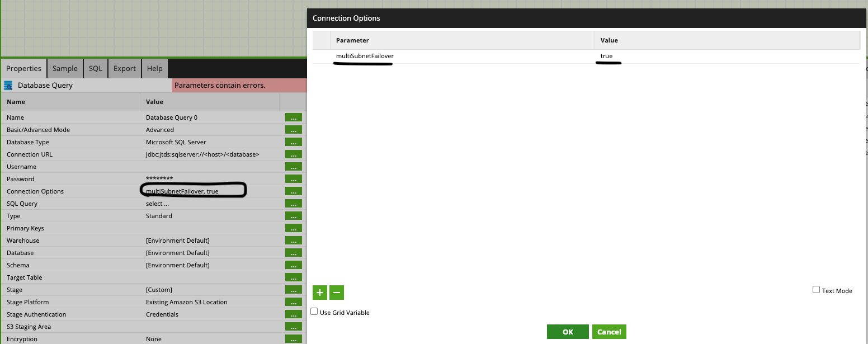Open the Target Table ellipsis editor
Image resolution: width=868 pixels, height=344 pixels.
click(293, 277)
